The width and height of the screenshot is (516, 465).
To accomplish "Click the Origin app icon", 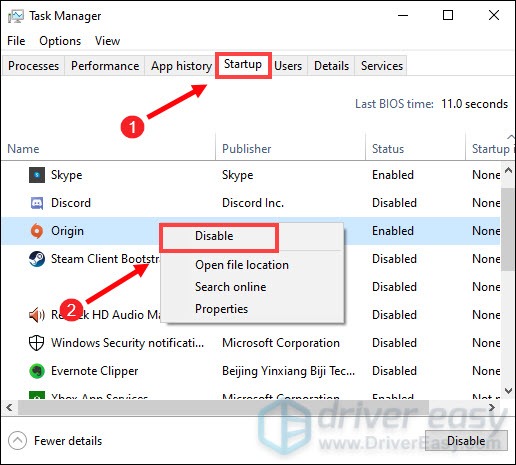I will pyautogui.click(x=37, y=231).
